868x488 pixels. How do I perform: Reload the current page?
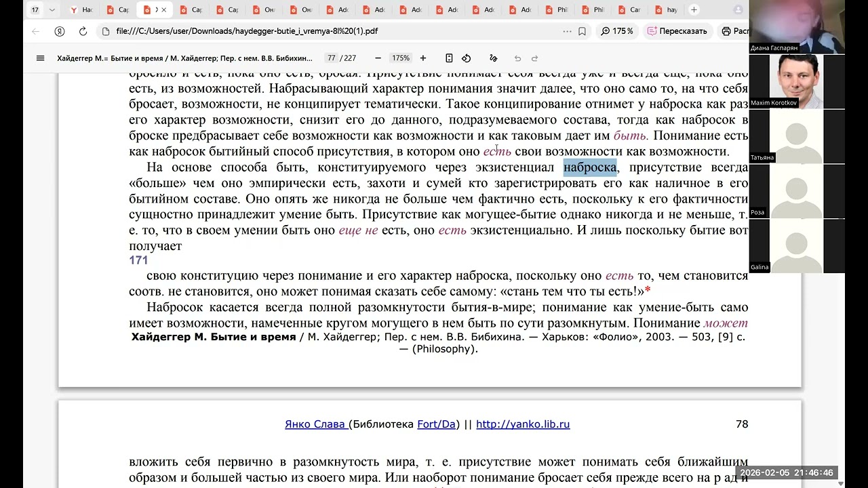pyautogui.click(x=83, y=31)
